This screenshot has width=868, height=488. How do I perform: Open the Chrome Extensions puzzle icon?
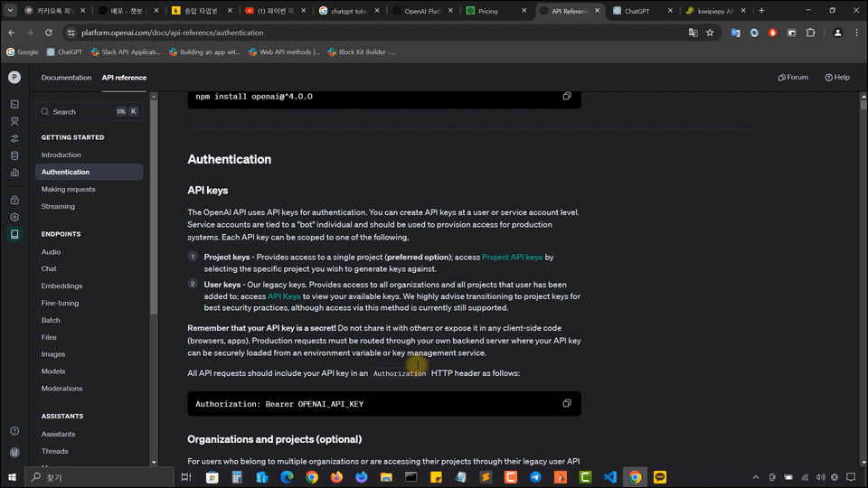(810, 33)
